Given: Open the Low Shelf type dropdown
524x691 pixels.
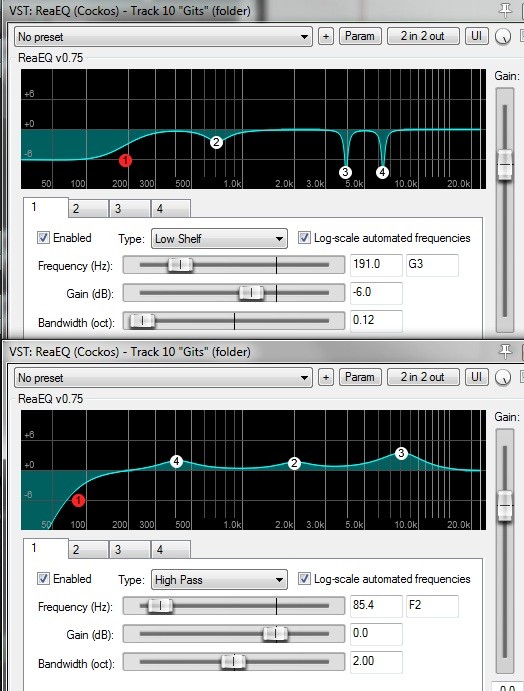Looking at the screenshot, I should pyautogui.click(x=219, y=239).
